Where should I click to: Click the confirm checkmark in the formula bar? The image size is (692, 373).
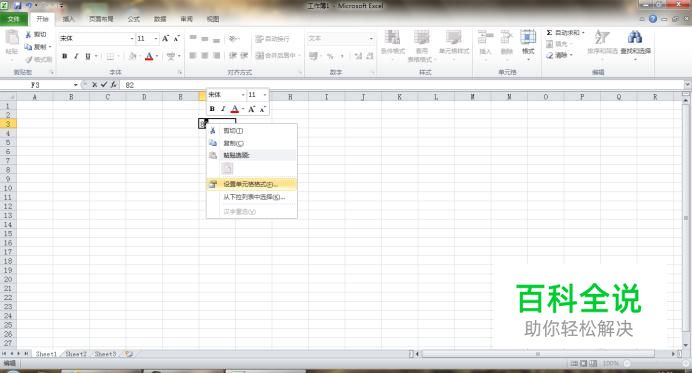[x=104, y=85]
